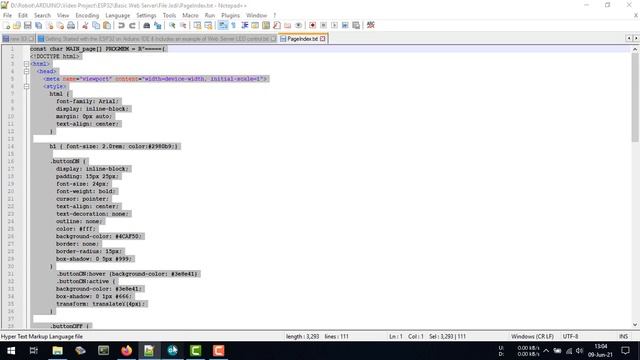This screenshot has width=640, height=360.
Task: Click the Zoom Out toolbar icon
Action: point(183,25)
